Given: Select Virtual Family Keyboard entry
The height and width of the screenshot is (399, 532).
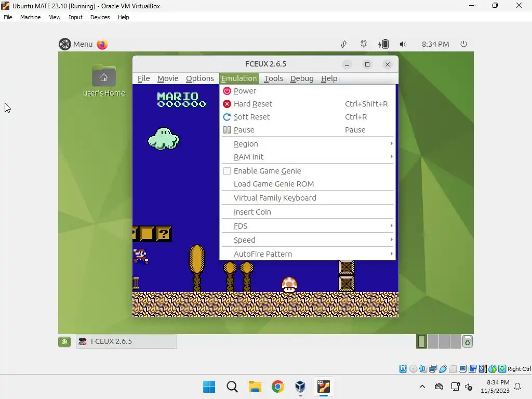Looking at the screenshot, I should point(308,198).
